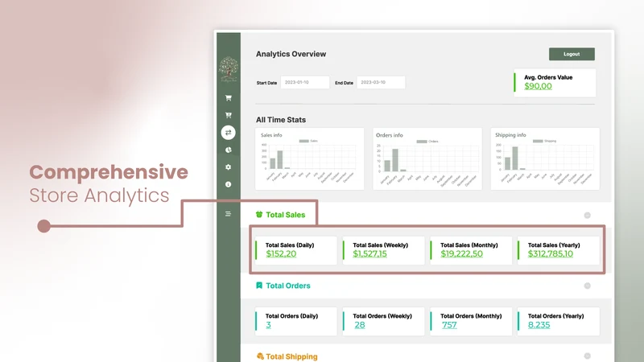Screen dimensions: 644x362
Task: Open weekly sales value $1,527,15
Action: pyautogui.click(x=369, y=253)
